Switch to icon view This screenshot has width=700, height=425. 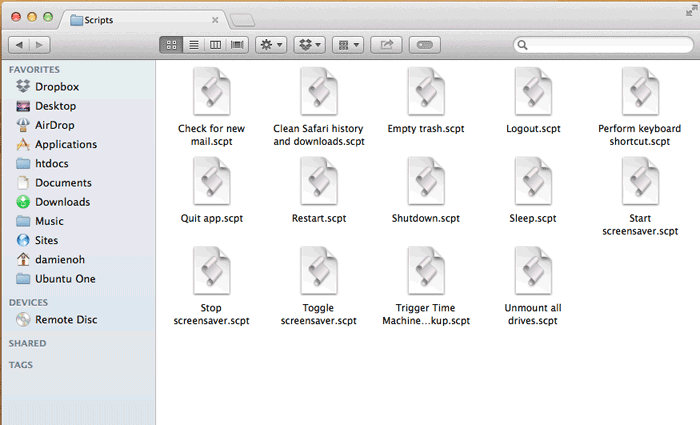click(171, 45)
